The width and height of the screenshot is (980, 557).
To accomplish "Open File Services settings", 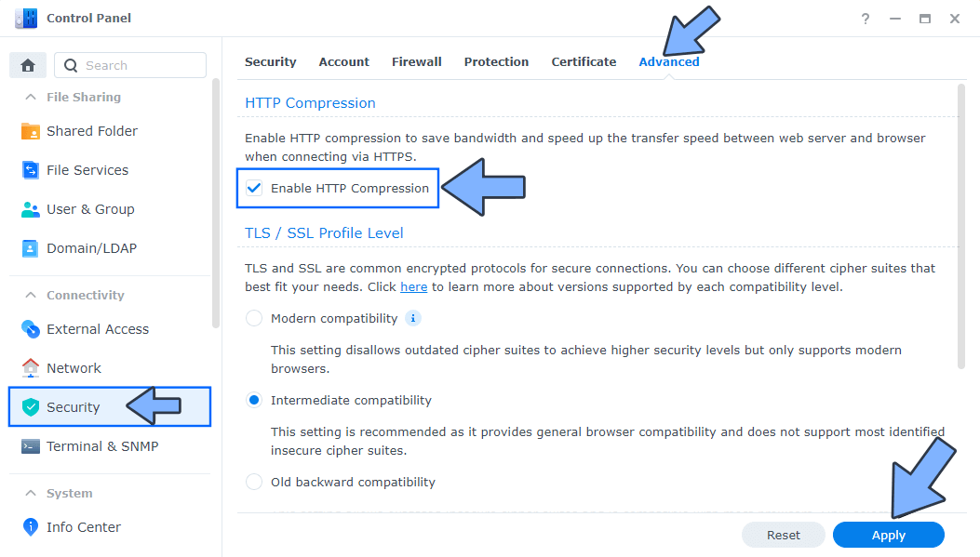I will tap(88, 169).
